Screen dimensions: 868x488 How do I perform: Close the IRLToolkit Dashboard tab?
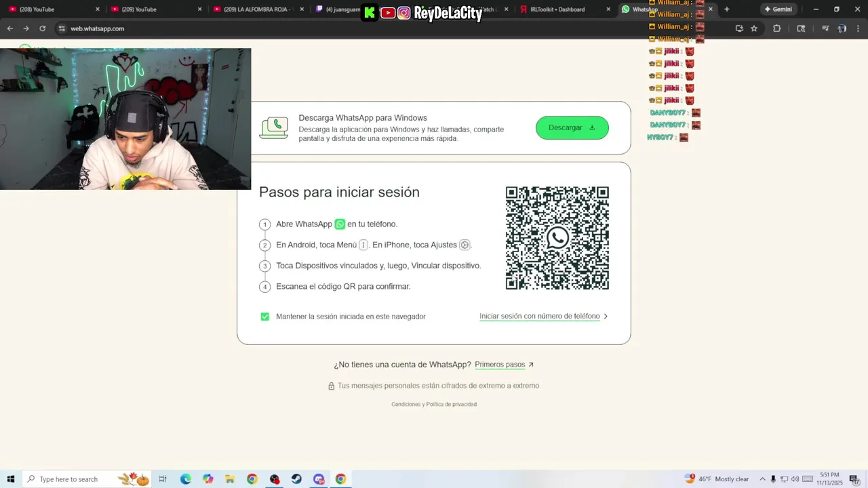[608, 9]
